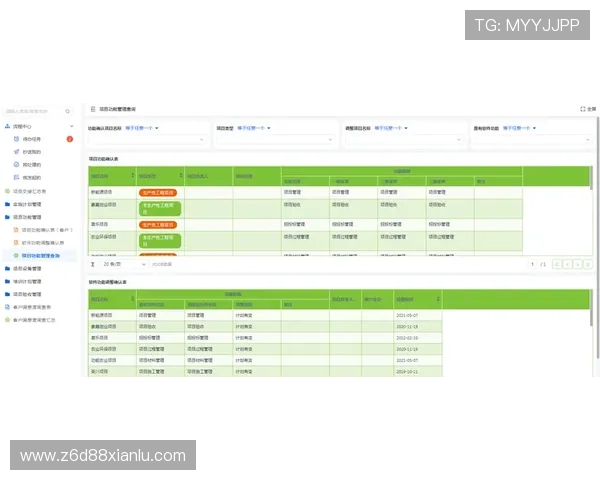Click the first table's vertical scrollbar
The height and width of the screenshot is (480, 600).
[x=591, y=178]
